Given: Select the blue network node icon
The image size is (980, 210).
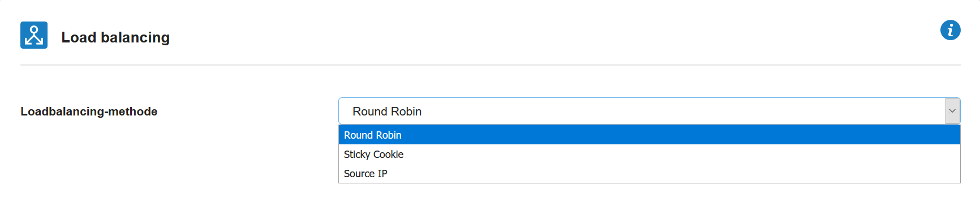Looking at the screenshot, I should click(x=34, y=35).
